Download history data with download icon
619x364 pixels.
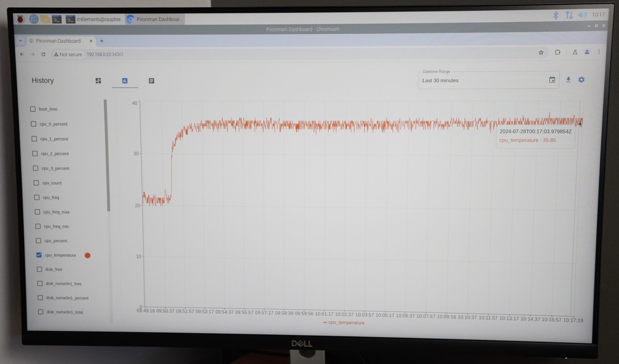click(568, 79)
